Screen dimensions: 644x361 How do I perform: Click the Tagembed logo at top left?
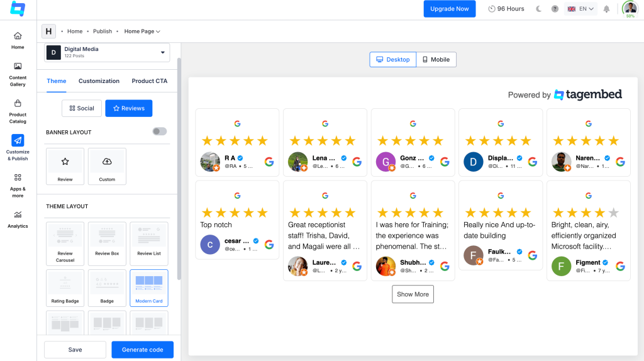pos(18,9)
